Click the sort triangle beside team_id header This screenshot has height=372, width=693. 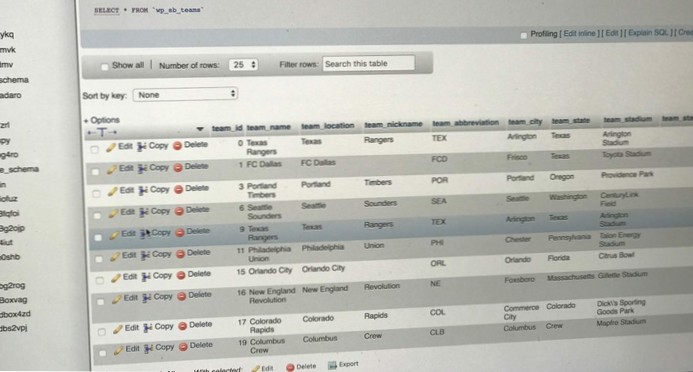click(x=200, y=129)
